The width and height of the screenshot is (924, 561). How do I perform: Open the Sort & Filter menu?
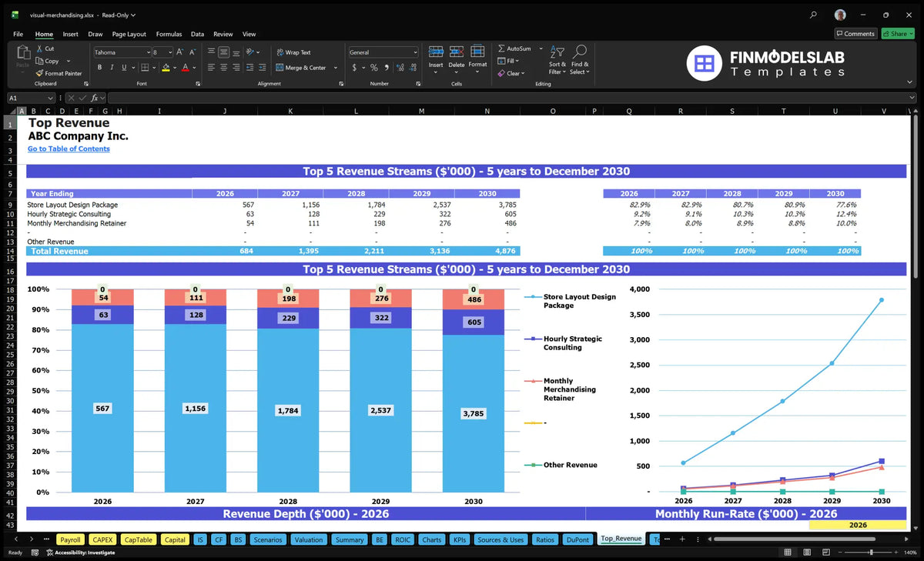[557, 58]
